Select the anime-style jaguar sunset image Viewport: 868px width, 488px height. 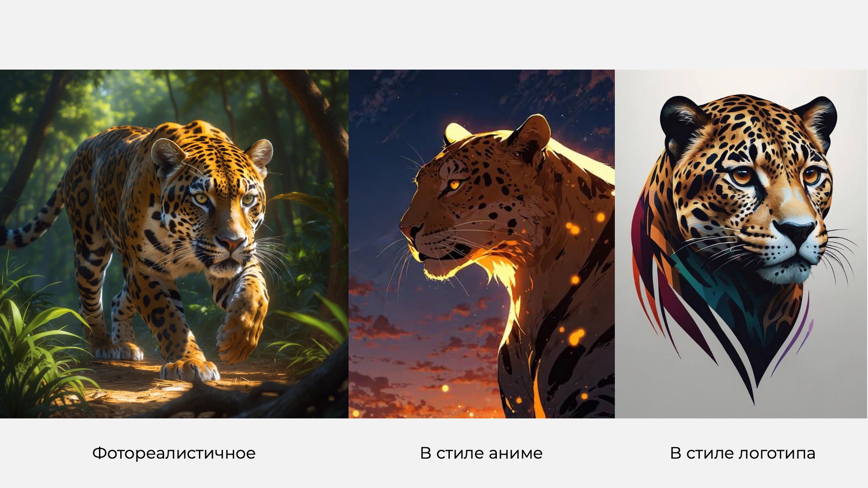coord(481,244)
